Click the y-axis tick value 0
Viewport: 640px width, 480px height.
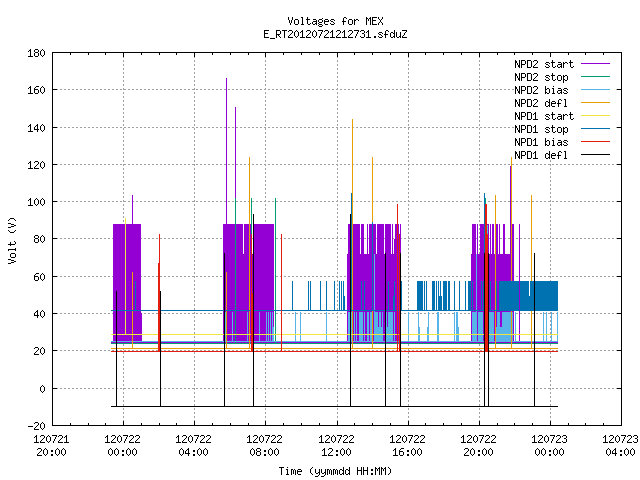(x=42, y=389)
